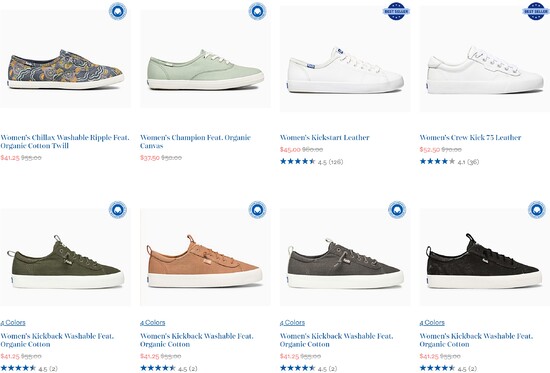
Task: Click the Best Seller badge on Crew Kick 75
Action: point(536,11)
